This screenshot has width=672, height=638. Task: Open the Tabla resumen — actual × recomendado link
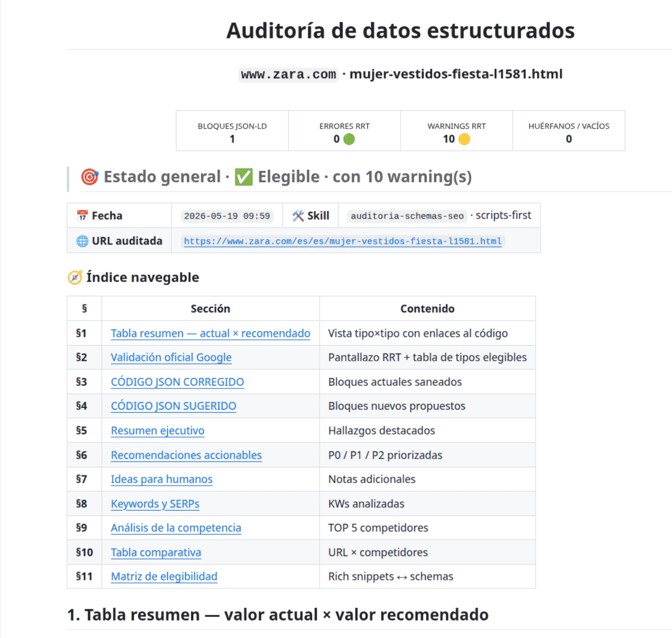pos(211,333)
